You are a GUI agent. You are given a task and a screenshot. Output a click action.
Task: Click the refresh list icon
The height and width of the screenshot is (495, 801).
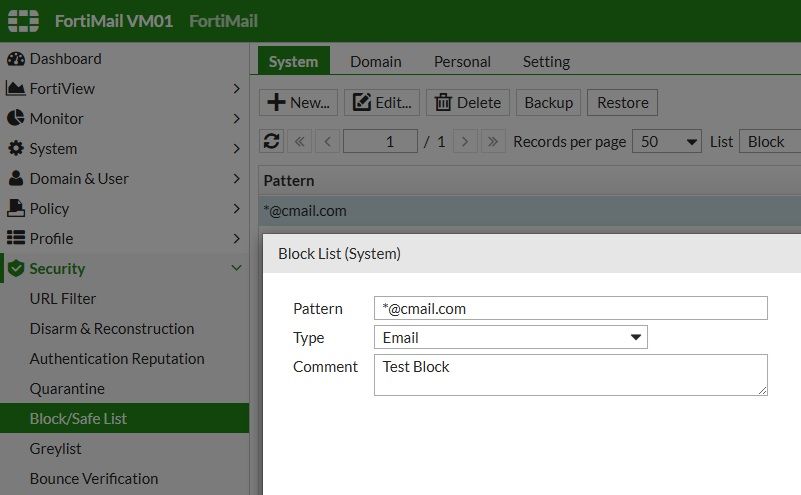coord(271,141)
